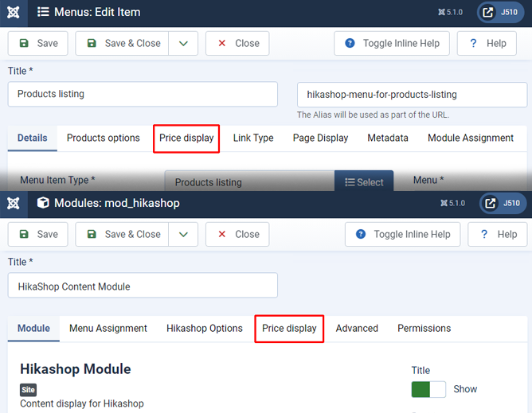Open the Hikashop Options tab
This screenshot has width=532, height=413.
[205, 328]
